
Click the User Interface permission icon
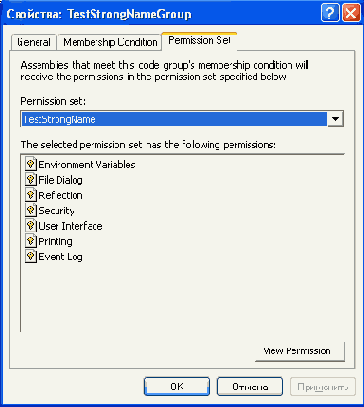(x=30, y=226)
